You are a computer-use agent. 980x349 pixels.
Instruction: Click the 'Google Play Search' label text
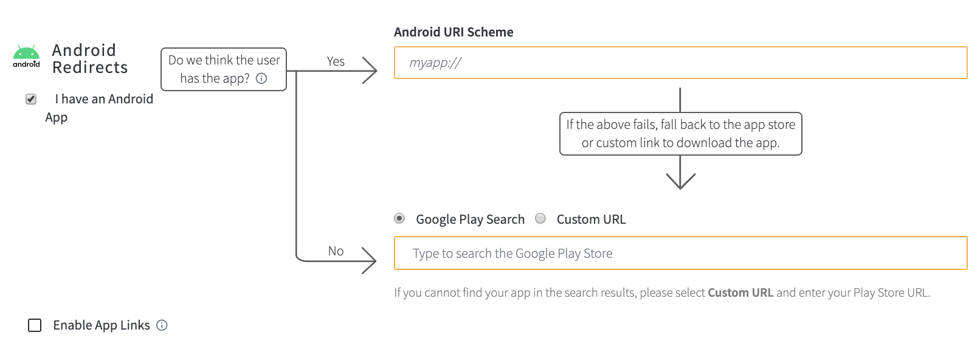(470, 219)
